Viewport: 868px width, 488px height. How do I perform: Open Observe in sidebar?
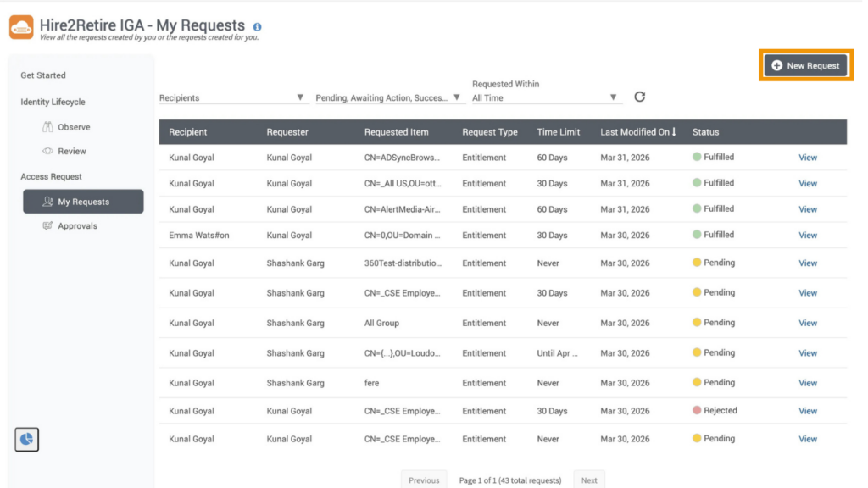click(74, 127)
